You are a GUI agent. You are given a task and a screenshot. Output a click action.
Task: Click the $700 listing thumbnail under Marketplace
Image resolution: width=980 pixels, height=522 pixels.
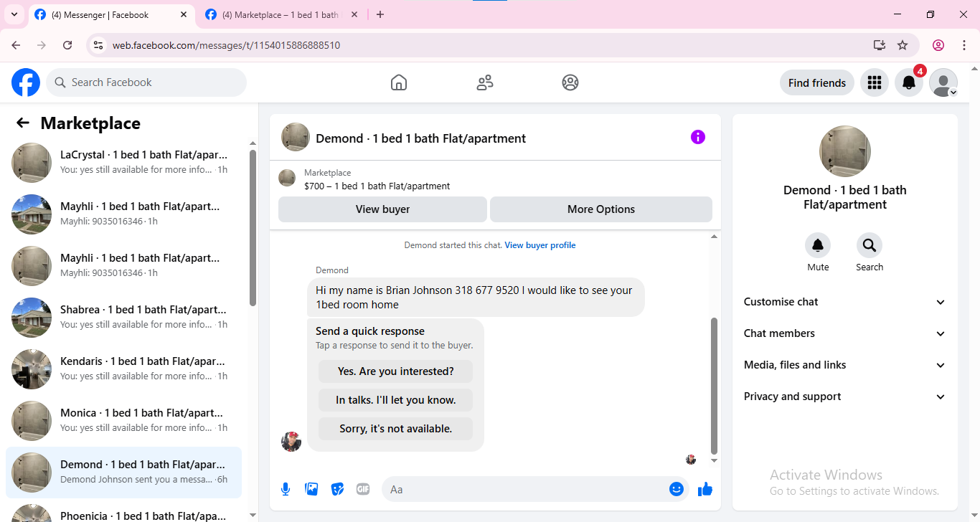(x=287, y=178)
